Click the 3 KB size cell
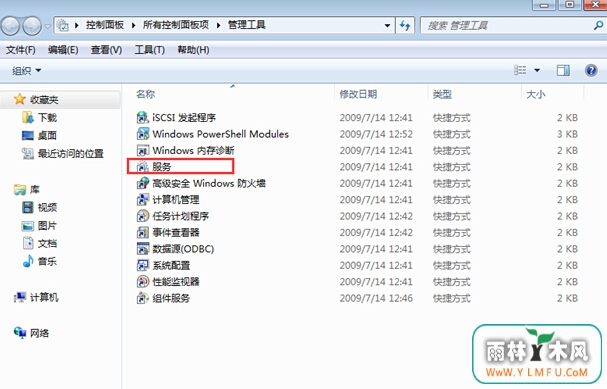Screen dimensions: 607x389 click(x=568, y=134)
